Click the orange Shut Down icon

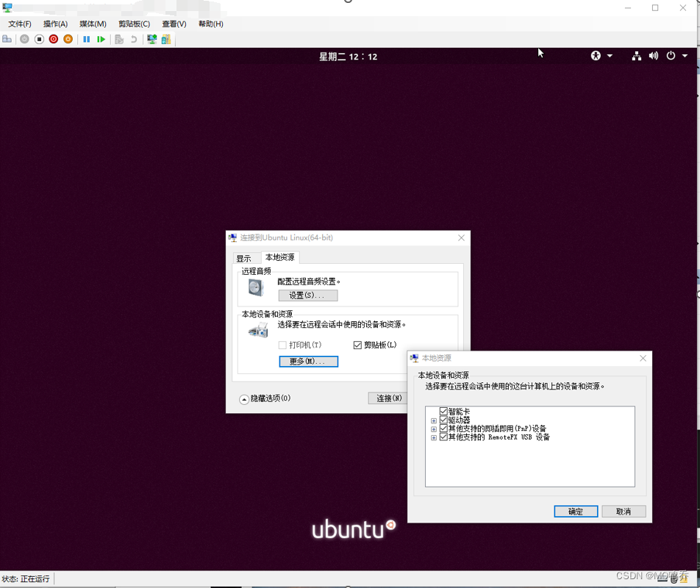(x=67, y=39)
